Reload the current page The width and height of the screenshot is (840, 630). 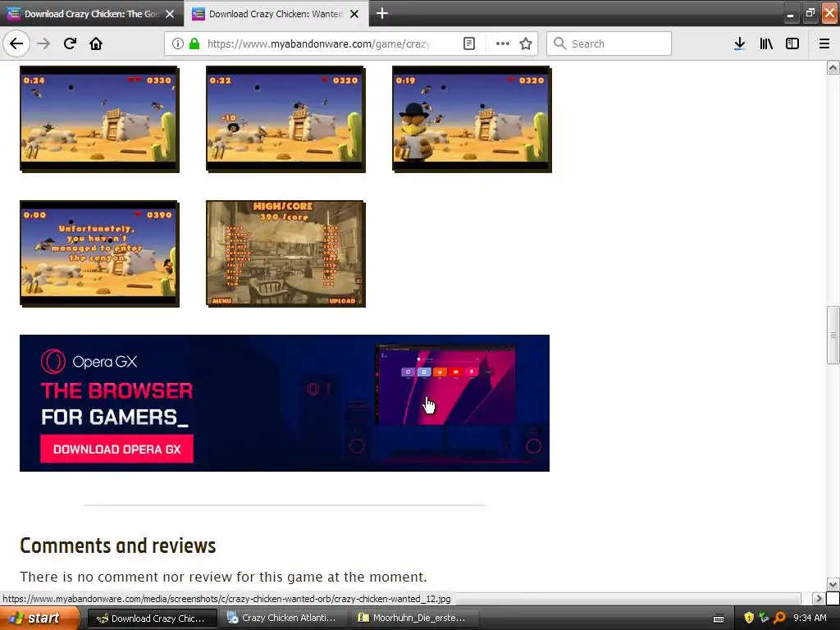point(70,43)
